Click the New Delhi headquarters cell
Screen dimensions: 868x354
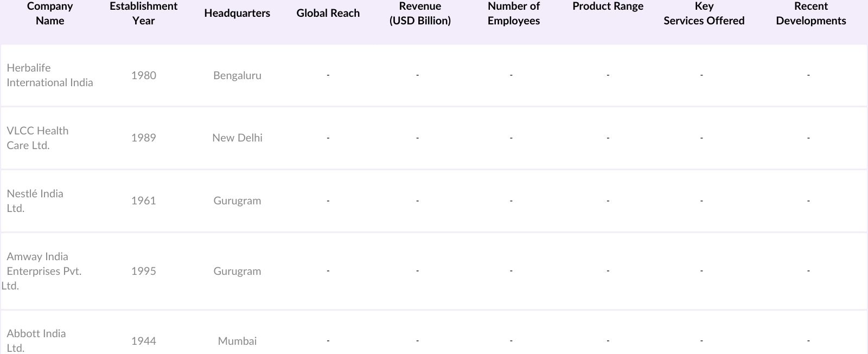pos(237,138)
